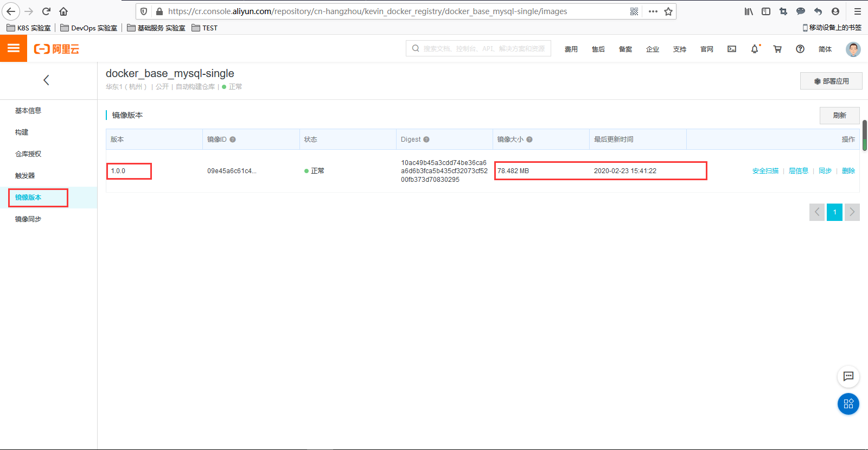
Task: Open the K8S 实验室 bookmark folder
Action: [29, 28]
